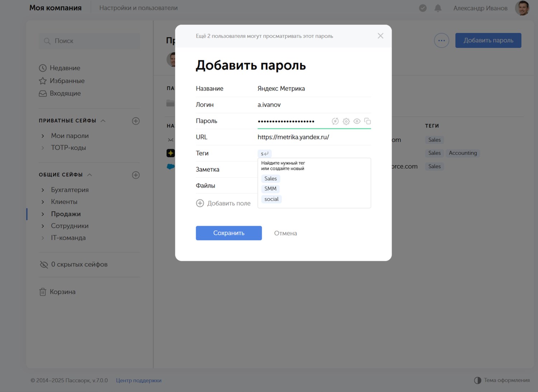
Task: Open the support center (Центр поддержки) link
Action: point(138,381)
